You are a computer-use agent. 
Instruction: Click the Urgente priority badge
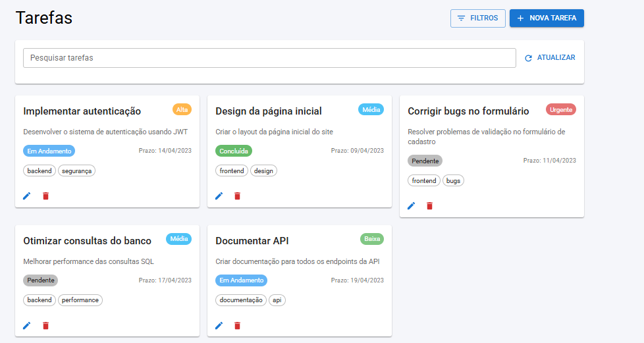tap(561, 109)
